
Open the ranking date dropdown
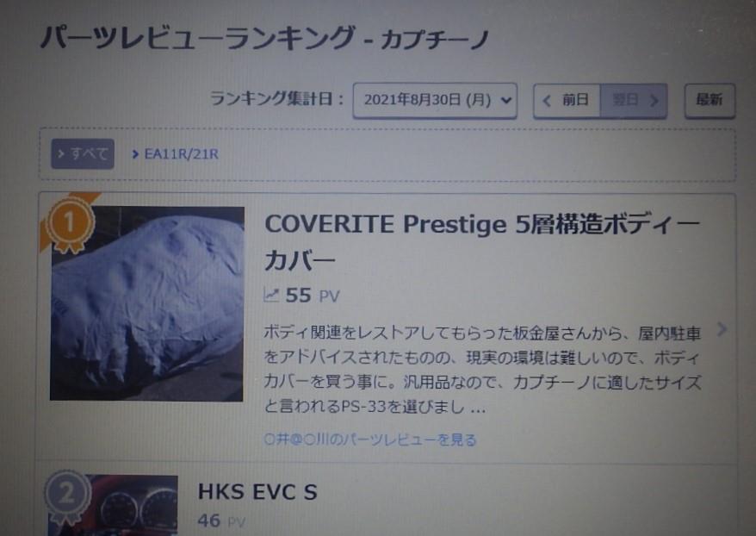[x=435, y=100]
